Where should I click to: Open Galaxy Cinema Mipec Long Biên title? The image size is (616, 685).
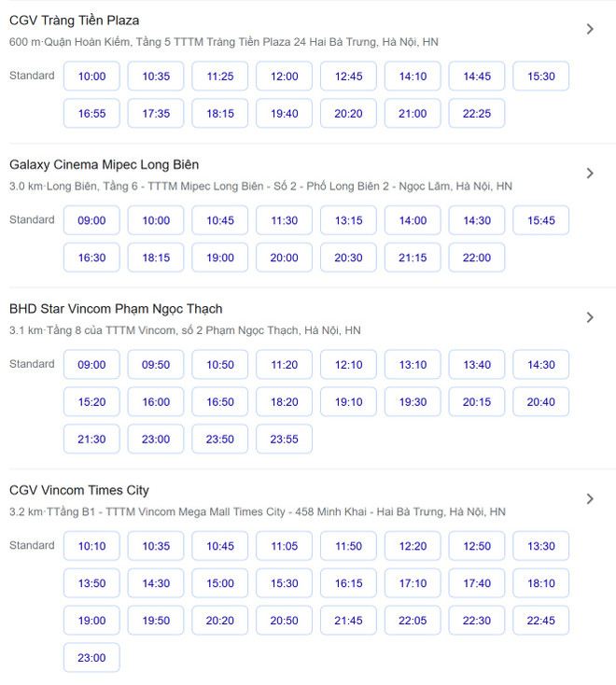coord(104,165)
